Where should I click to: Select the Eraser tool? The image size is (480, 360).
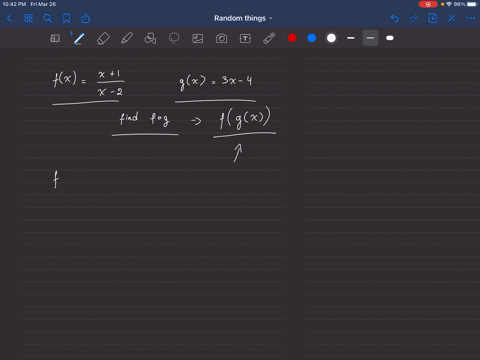[x=103, y=38]
